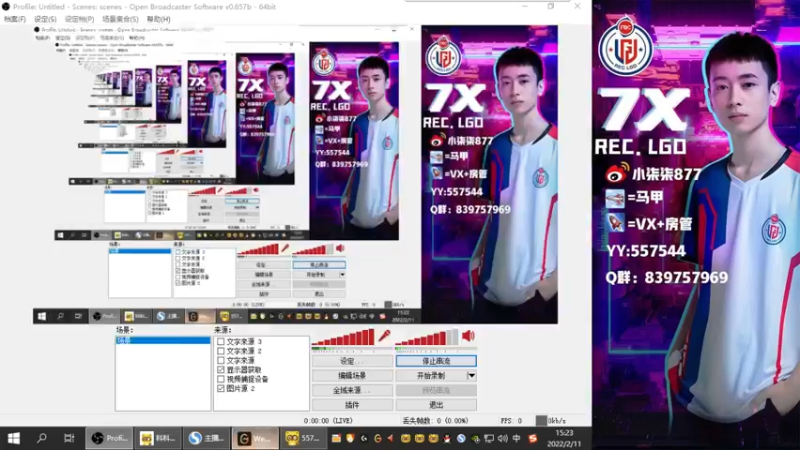Select the 显示器获取 source row label
Screen dimensions: 800x450
tap(244, 369)
